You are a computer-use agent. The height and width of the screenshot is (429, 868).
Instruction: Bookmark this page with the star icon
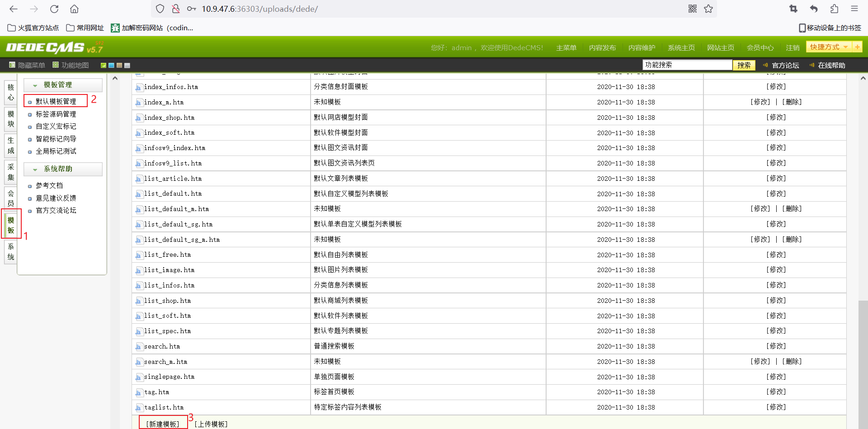click(x=708, y=9)
